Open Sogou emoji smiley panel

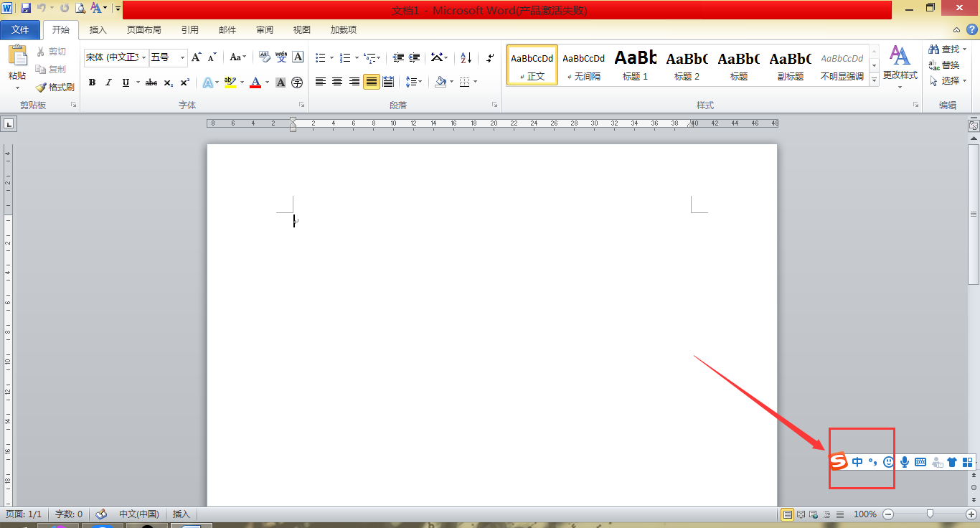[889, 462]
